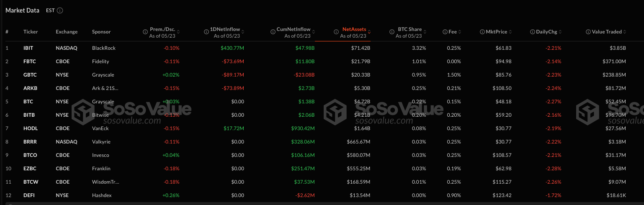
Task: Click the EST timezone label
Action: (50, 10)
